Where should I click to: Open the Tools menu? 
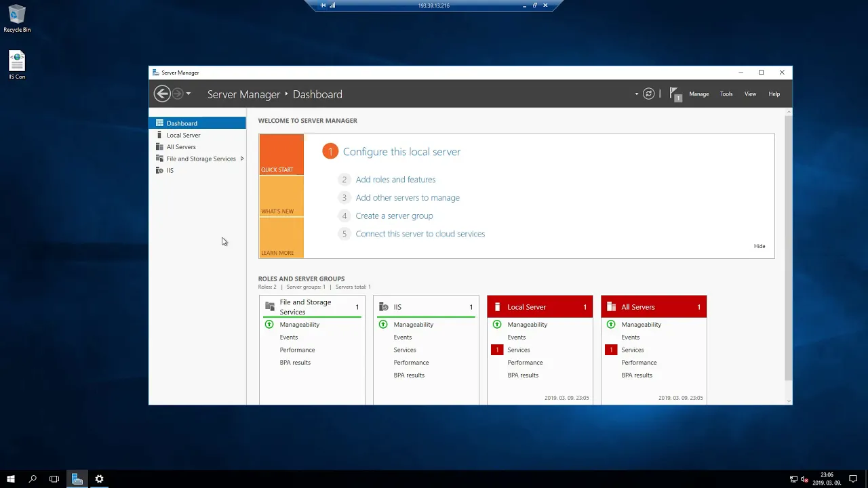click(x=726, y=94)
